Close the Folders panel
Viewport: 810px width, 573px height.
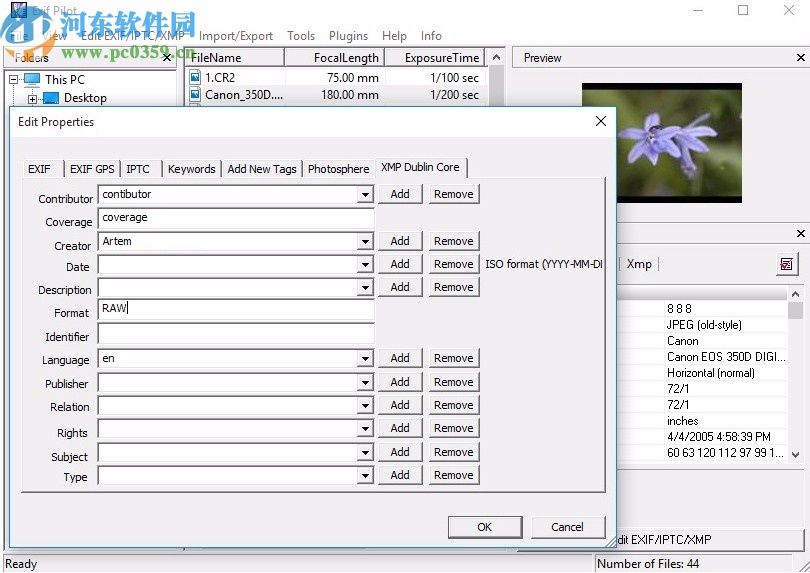pyautogui.click(x=167, y=57)
